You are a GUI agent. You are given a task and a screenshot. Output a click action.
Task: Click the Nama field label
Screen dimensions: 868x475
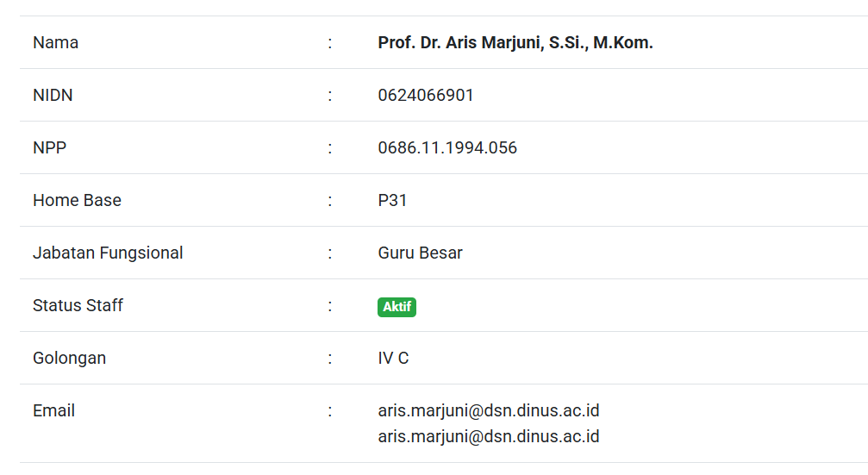pos(55,42)
